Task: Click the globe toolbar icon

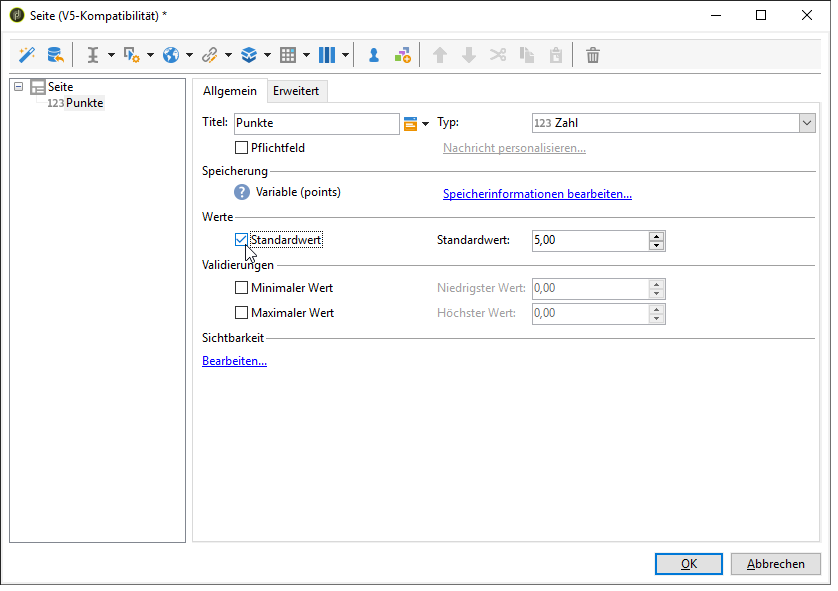Action: pos(171,55)
